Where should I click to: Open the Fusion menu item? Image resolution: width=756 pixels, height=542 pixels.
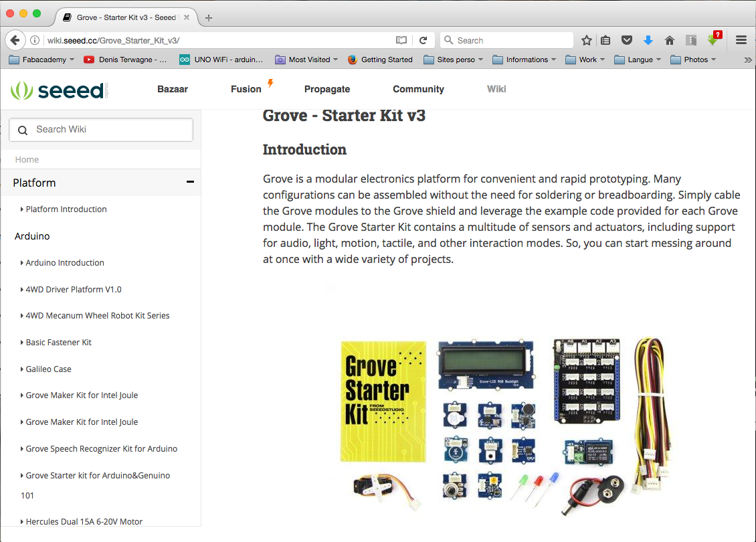(x=246, y=89)
